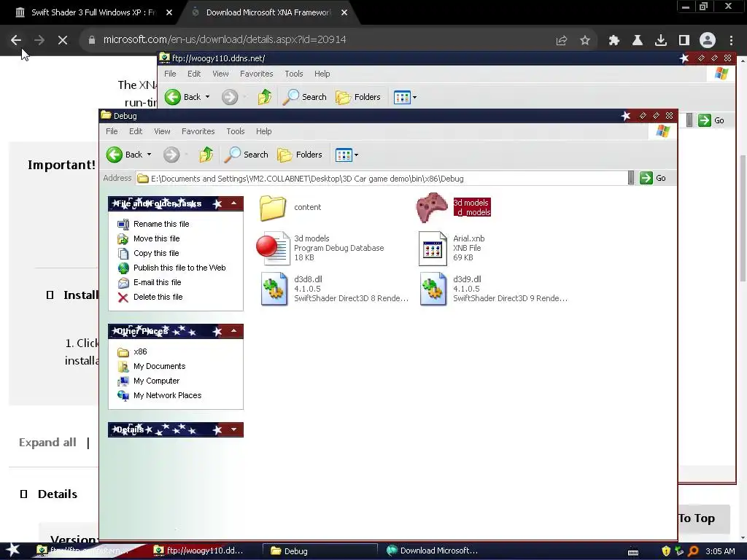Collapse the File and Folder Tasks panel
The width and height of the screenshot is (747, 560).
coord(233,204)
